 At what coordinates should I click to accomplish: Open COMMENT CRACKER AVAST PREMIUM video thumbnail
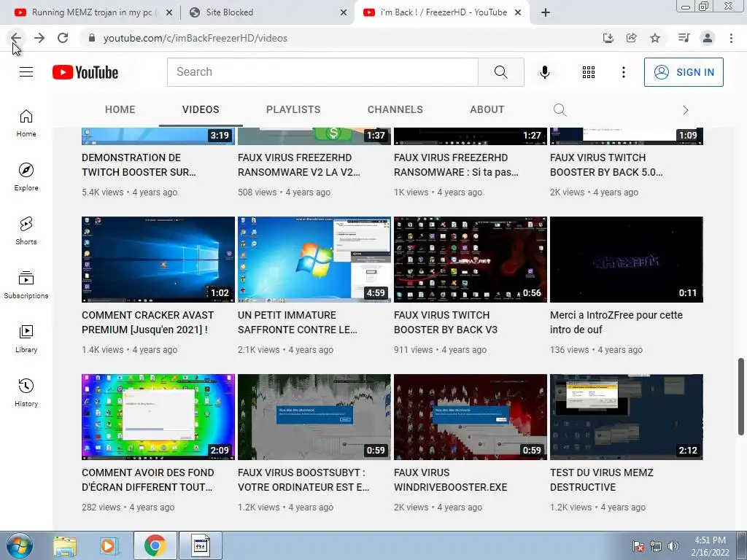click(x=158, y=260)
